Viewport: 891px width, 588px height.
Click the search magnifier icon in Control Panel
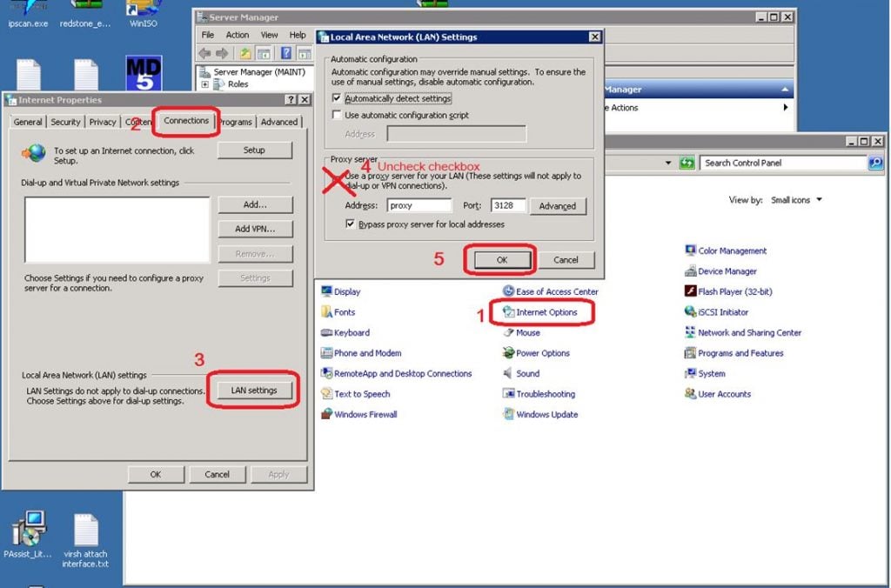(x=875, y=163)
